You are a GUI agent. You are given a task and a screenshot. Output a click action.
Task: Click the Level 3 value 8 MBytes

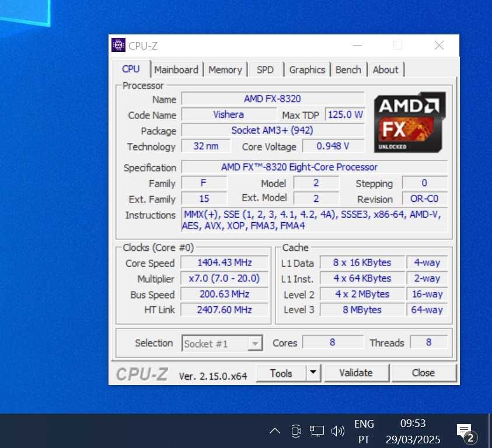tap(362, 310)
